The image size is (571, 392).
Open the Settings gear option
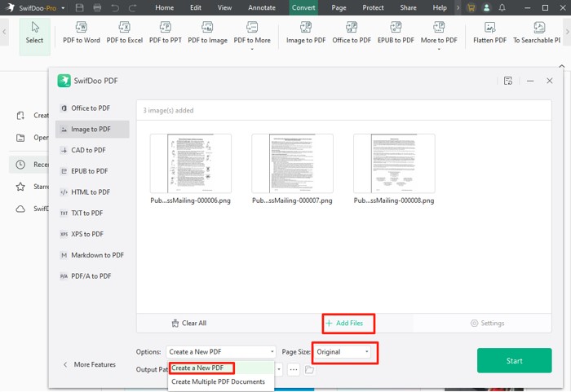click(x=487, y=323)
